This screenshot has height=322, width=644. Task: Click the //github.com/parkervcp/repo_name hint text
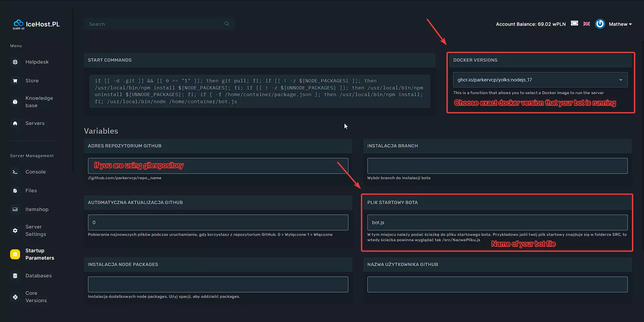(124, 178)
